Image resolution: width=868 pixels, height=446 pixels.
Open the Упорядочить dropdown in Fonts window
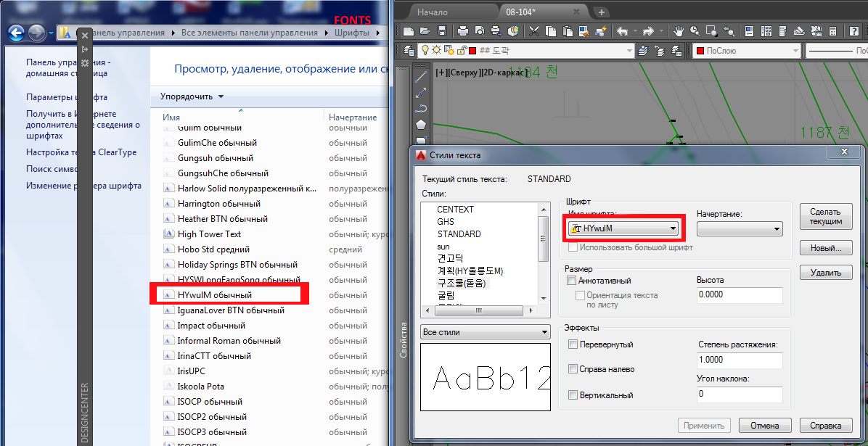(x=192, y=96)
